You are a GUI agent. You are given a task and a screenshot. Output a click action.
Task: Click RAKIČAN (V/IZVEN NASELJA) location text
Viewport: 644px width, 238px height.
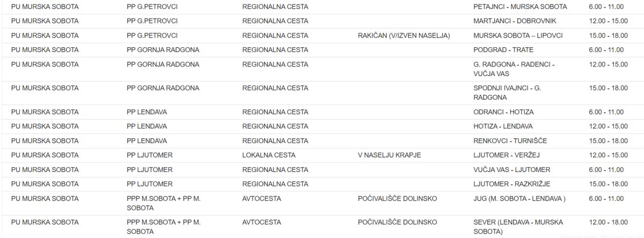point(404,35)
